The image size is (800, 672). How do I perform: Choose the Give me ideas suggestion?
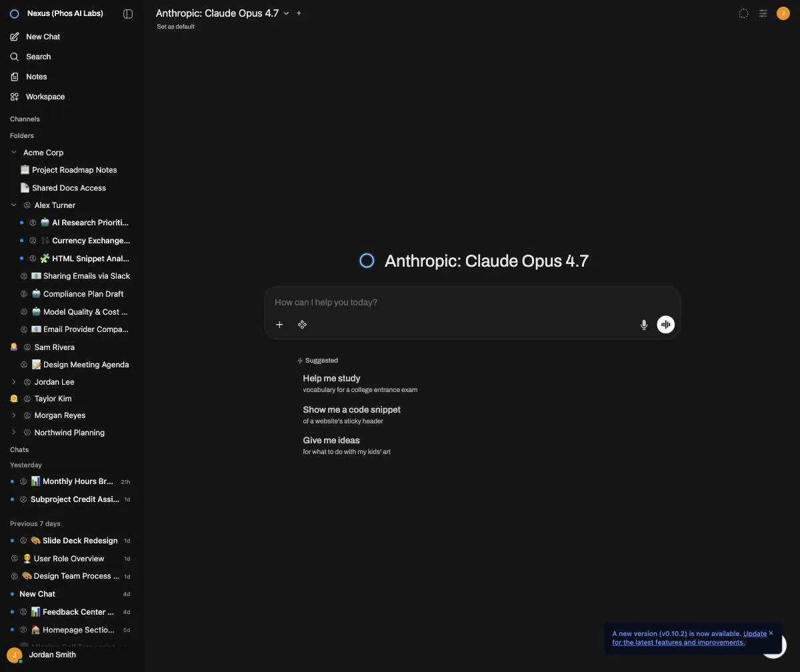tap(347, 445)
